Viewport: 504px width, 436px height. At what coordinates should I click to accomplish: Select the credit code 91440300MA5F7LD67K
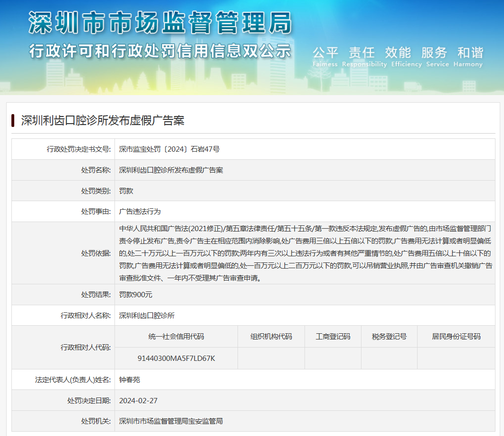coord(176,358)
